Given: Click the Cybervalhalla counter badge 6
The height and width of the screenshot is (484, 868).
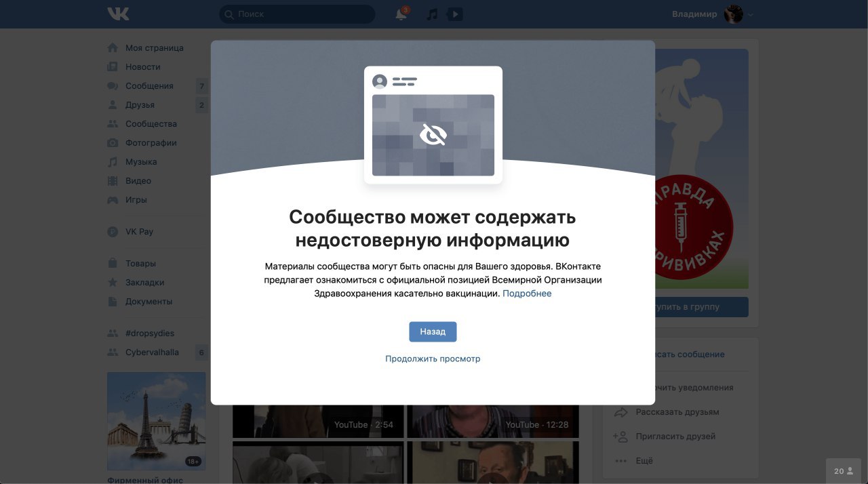Looking at the screenshot, I should click(x=201, y=352).
